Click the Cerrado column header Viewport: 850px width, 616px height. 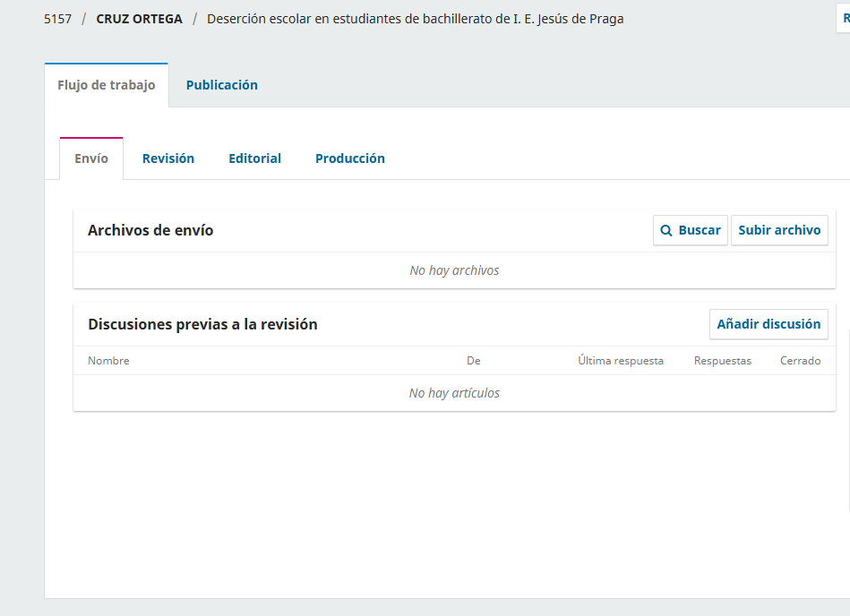pos(800,361)
